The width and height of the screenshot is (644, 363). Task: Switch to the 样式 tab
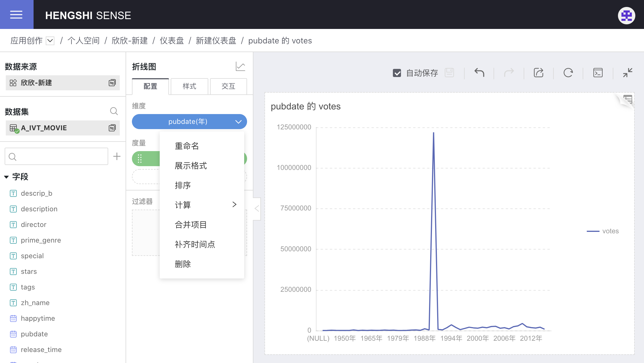(x=189, y=86)
